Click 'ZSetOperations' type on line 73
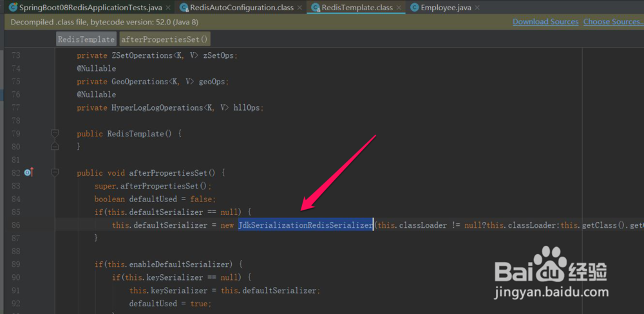Screen dimensions: 644x314 pyautogui.click(x=142, y=55)
